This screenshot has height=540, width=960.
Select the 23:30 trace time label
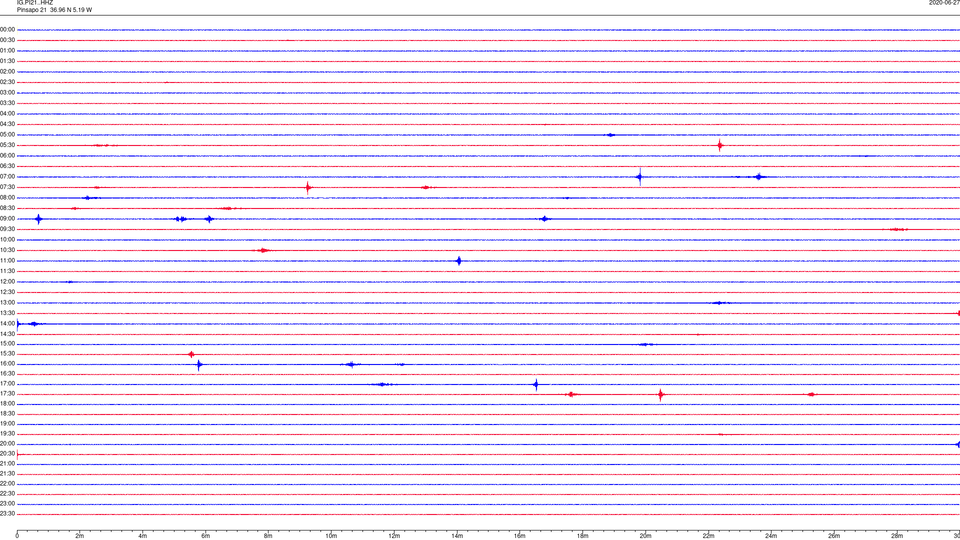click(x=7, y=514)
